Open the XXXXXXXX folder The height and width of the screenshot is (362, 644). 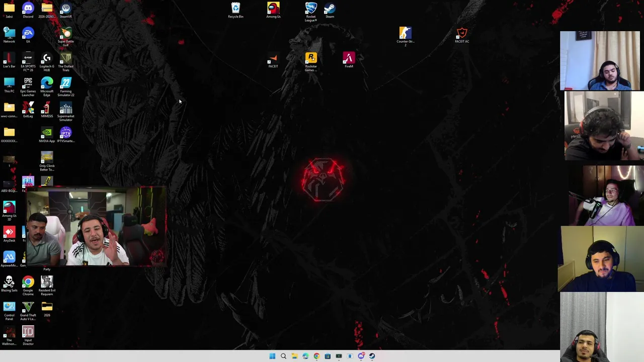(9, 135)
